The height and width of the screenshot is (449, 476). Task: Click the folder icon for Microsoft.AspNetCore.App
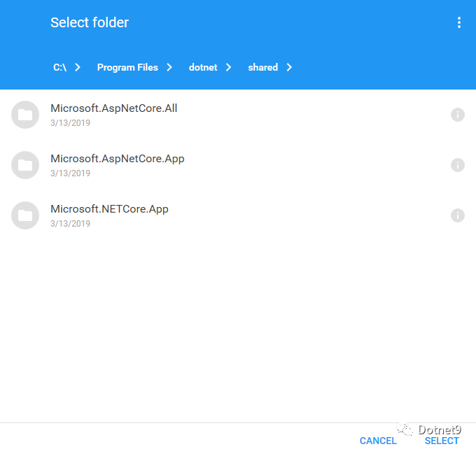[x=25, y=165]
